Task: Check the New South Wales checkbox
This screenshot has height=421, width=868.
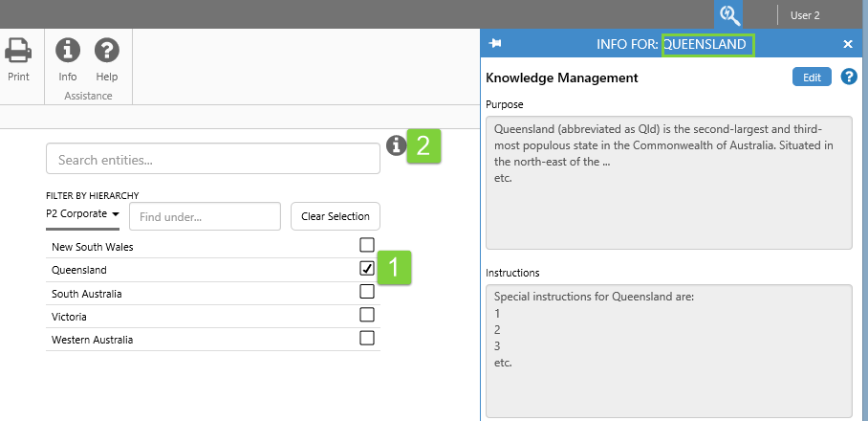Action: (x=366, y=246)
